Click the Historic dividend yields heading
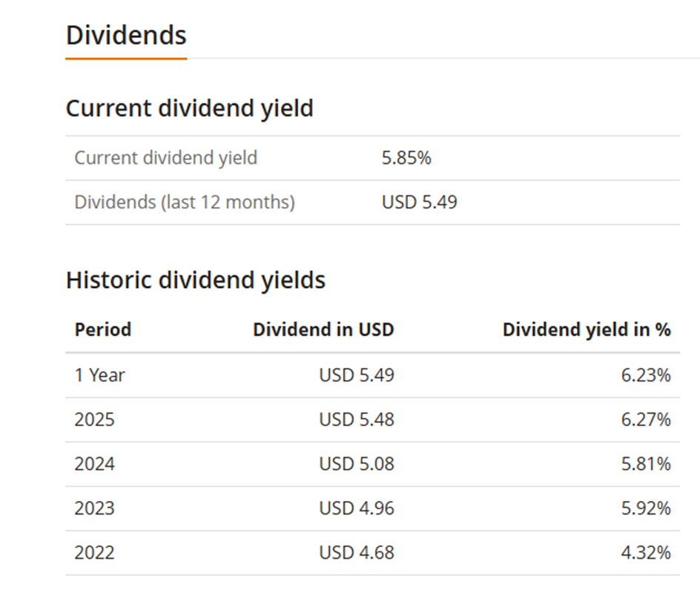 [x=196, y=281]
